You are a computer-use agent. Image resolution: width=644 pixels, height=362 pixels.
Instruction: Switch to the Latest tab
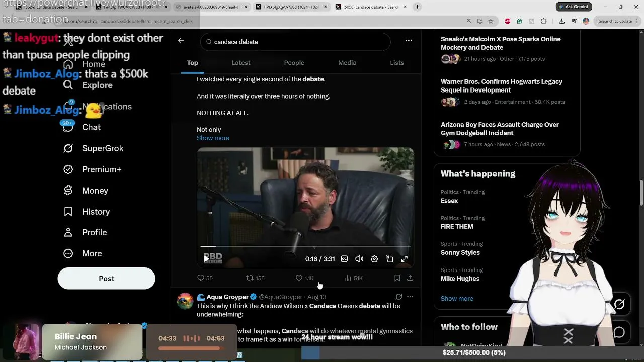pyautogui.click(x=241, y=63)
